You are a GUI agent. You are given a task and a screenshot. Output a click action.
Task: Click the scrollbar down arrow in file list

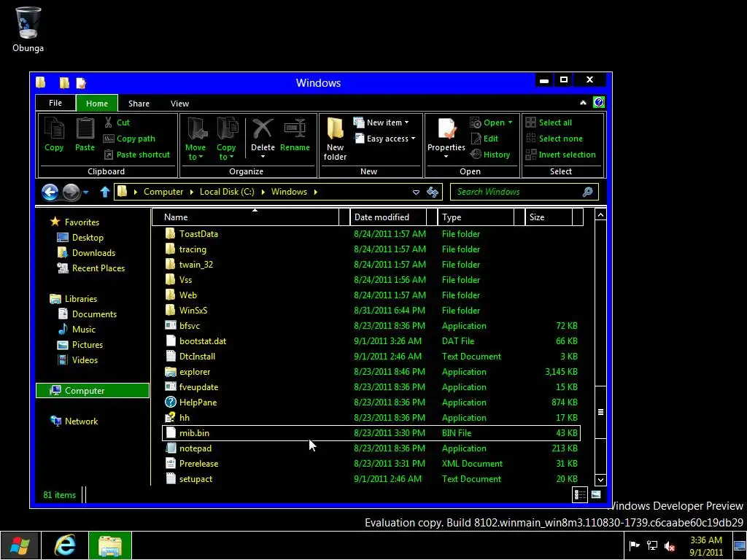600,480
